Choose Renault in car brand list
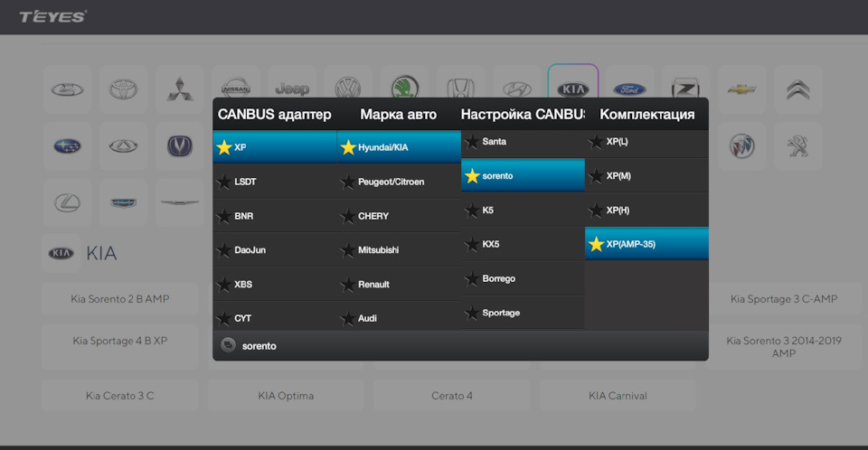This screenshot has height=450, width=868. click(399, 284)
